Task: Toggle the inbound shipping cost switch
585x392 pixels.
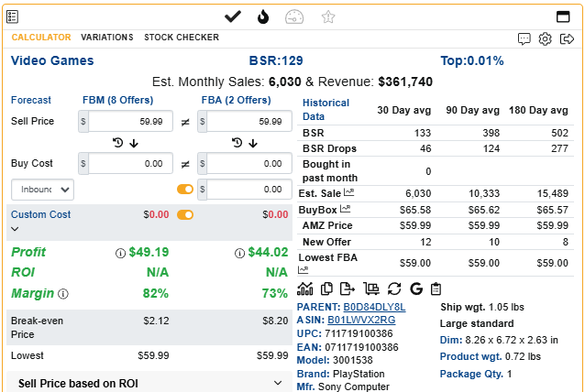Action: click(185, 190)
